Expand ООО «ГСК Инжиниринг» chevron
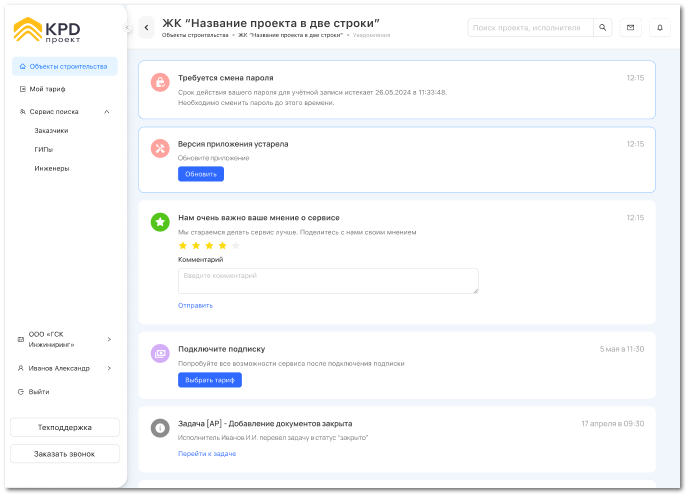 tap(109, 339)
